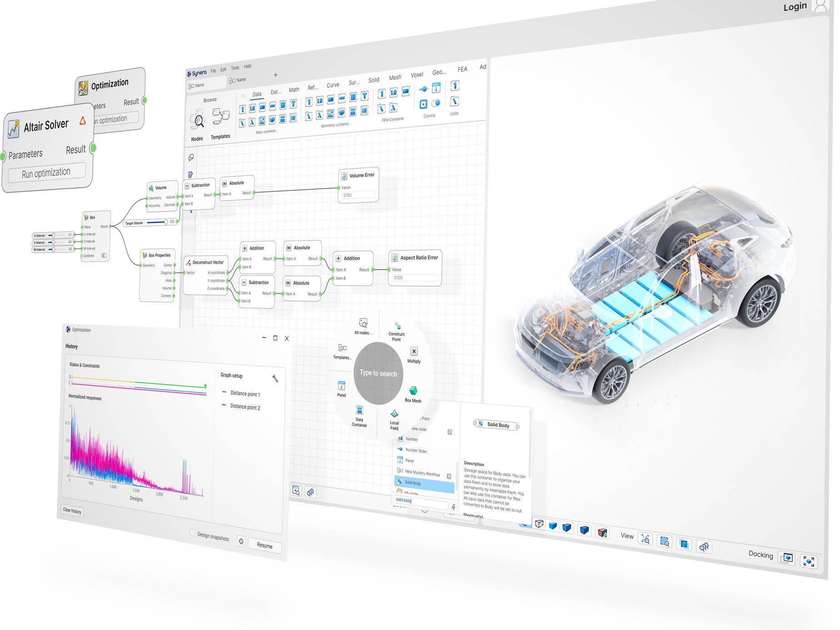Click the Panel icon in Control group
This screenshot has height=630, width=840.
tap(436, 87)
